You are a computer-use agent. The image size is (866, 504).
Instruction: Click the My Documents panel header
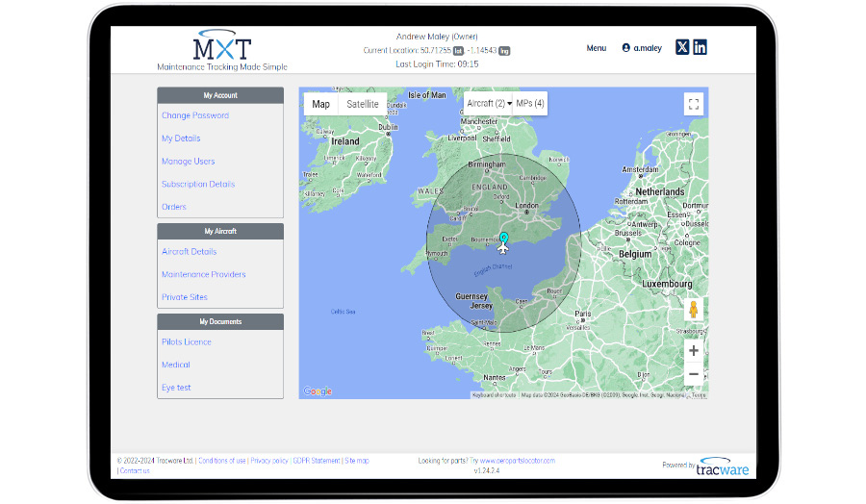[220, 321]
